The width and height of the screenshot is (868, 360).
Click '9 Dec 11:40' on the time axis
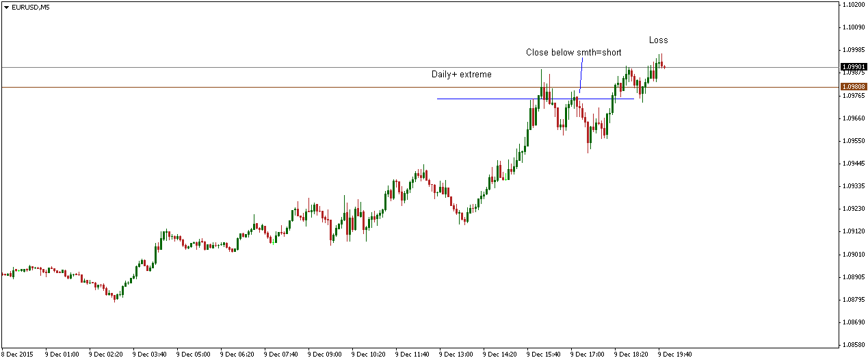(x=412, y=355)
